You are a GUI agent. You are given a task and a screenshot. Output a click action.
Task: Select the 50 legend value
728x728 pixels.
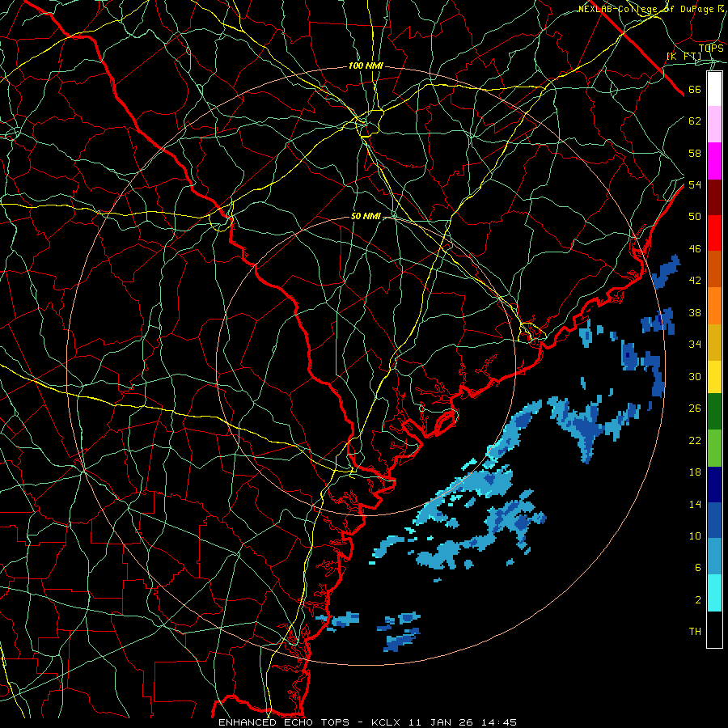695,217
